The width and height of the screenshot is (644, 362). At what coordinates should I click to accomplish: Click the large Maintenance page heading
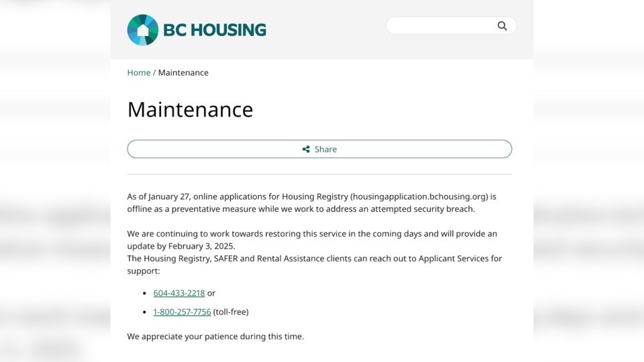pos(190,109)
